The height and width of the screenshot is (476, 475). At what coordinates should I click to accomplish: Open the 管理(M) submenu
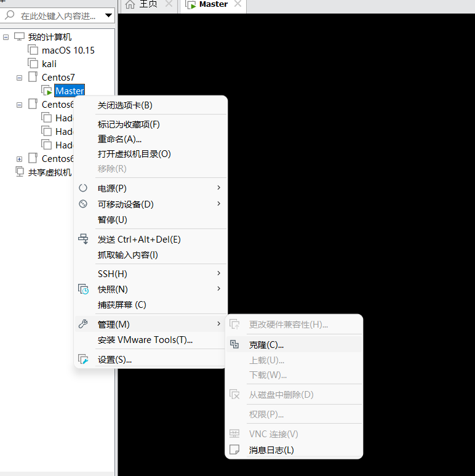tap(151, 325)
